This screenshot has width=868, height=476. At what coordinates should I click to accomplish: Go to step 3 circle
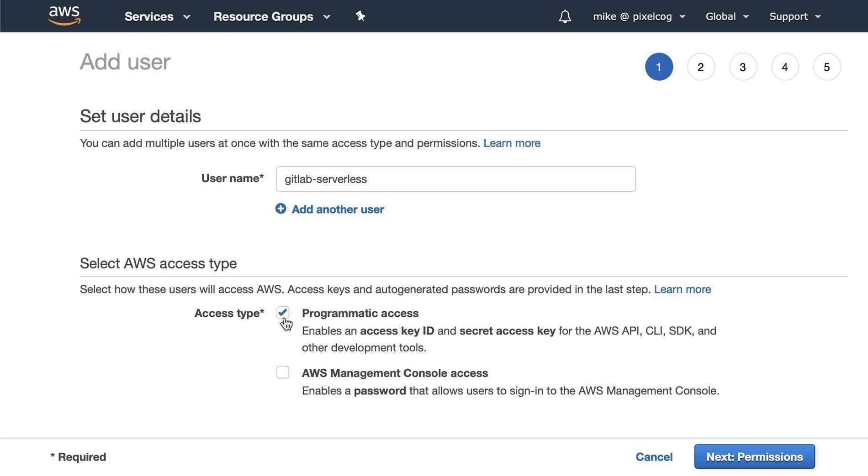(x=743, y=67)
